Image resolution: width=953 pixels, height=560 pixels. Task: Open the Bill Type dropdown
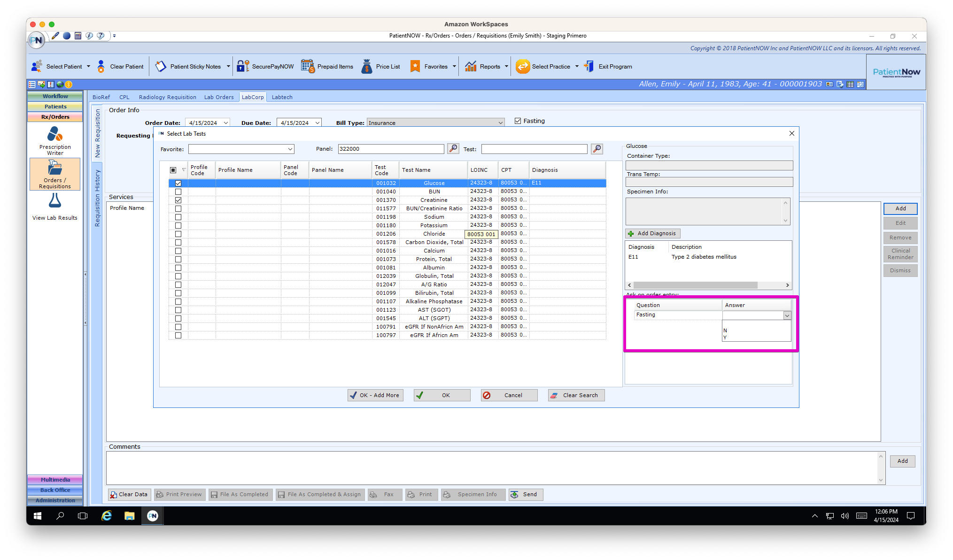500,123
